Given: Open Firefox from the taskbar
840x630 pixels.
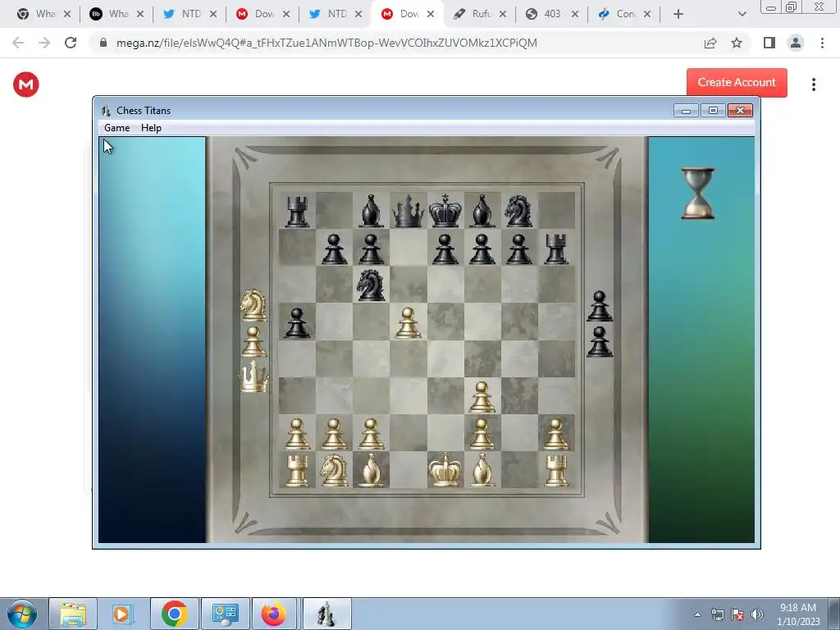Looking at the screenshot, I should click(x=273, y=614).
